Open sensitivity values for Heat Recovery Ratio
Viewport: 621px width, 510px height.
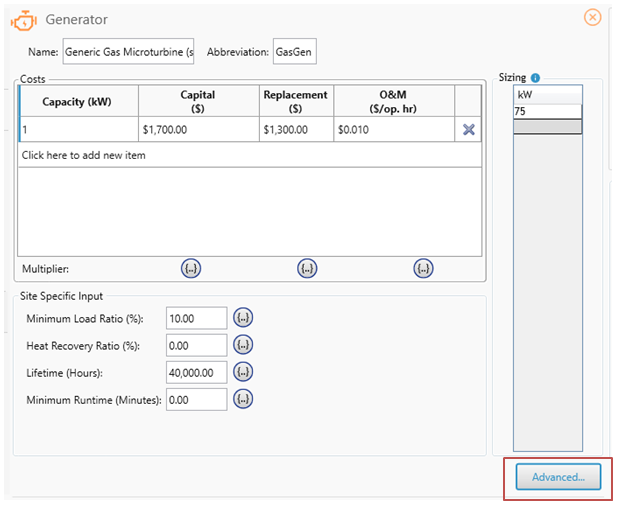coord(243,345)
